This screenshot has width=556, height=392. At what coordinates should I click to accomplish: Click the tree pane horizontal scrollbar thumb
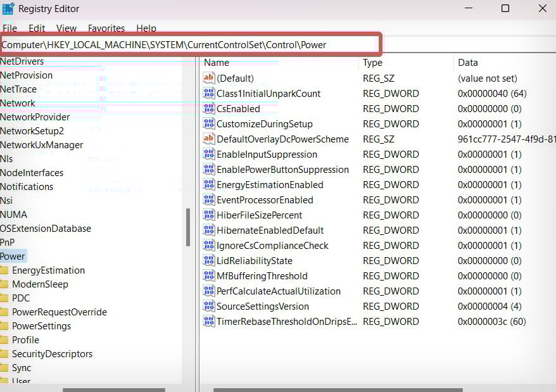(x=114, y=390)
